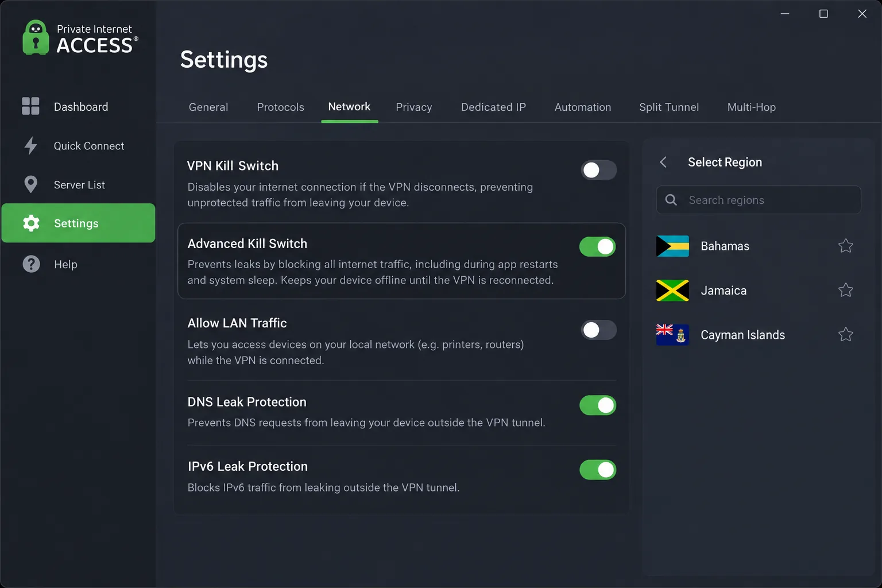Click the Help question mark icon
882x588 pixels.
tap(31, 264)
